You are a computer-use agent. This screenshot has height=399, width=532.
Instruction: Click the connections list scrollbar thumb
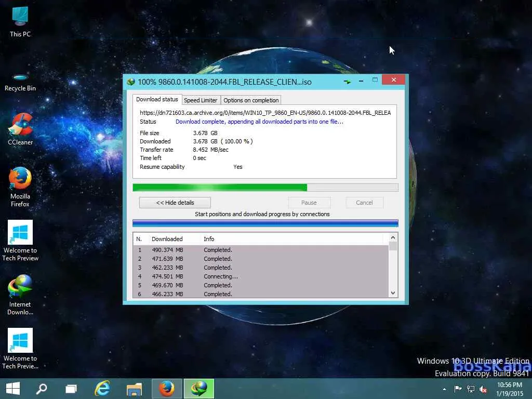pos(393,246)
